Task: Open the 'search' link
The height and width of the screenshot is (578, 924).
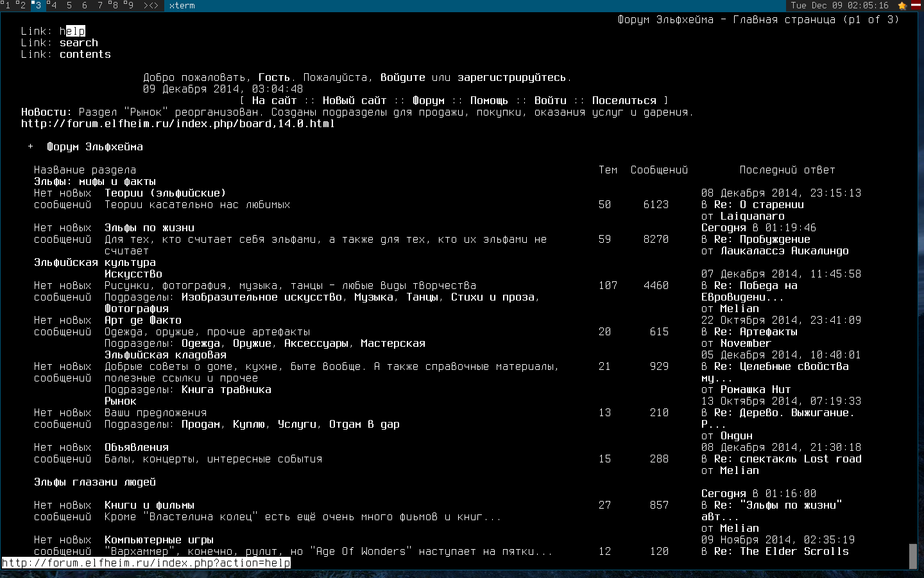Action: [x=79, y=42]
